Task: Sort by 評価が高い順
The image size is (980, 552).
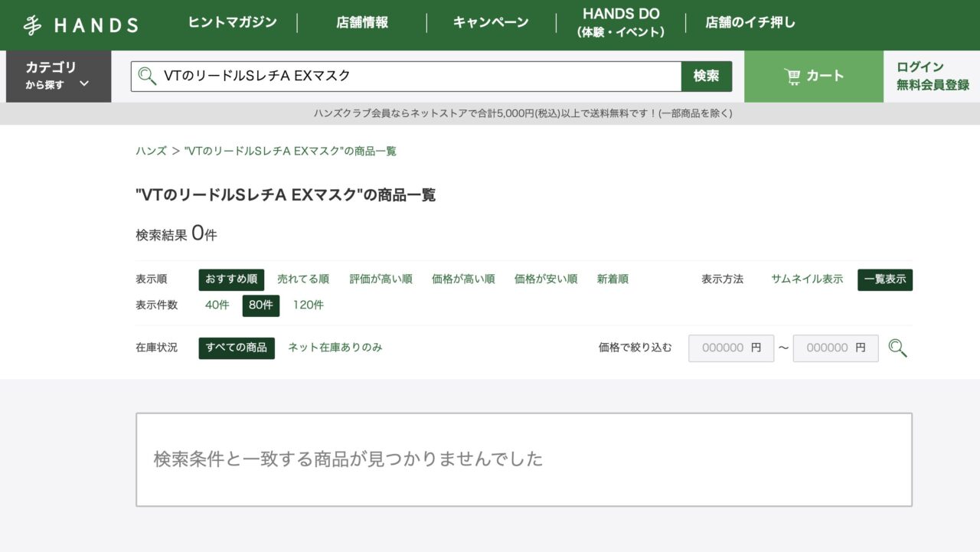Action: point(381,279)
